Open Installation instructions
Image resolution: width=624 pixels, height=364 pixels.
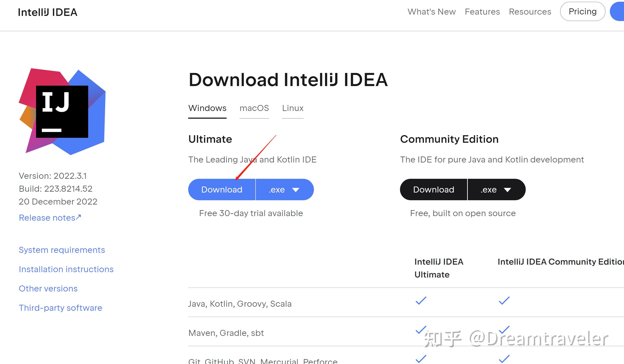pyautogui.click(x=66, y=269)
